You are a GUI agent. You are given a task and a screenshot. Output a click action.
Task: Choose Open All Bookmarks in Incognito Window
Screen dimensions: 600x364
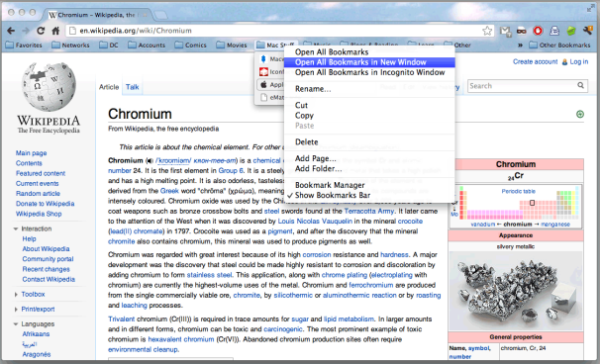(x=369, y=72)
